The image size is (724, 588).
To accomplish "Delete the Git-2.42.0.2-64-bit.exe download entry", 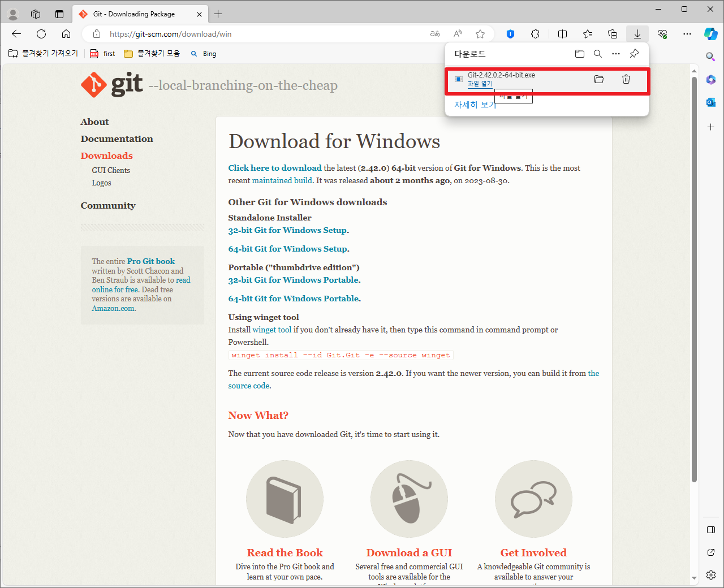I will point(626,79).
